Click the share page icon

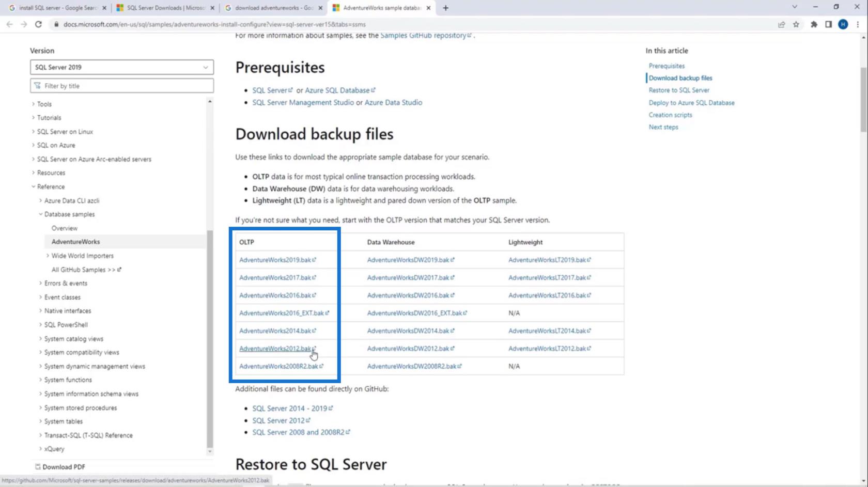click(x=781, y=24)
